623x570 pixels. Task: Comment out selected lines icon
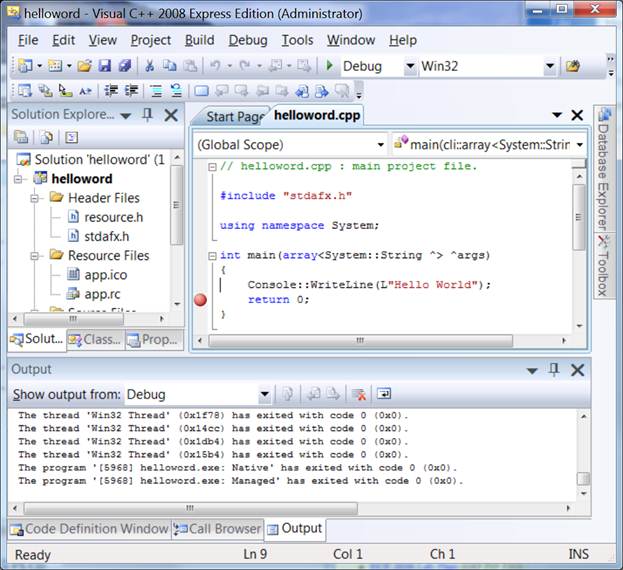156,91
